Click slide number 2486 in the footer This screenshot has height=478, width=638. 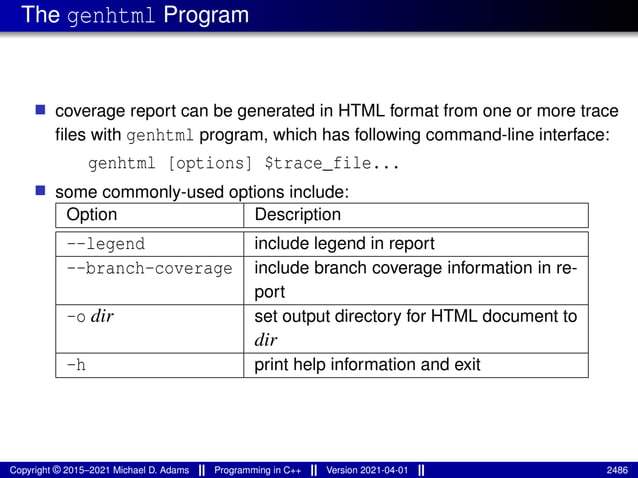[x=617, y=470]
